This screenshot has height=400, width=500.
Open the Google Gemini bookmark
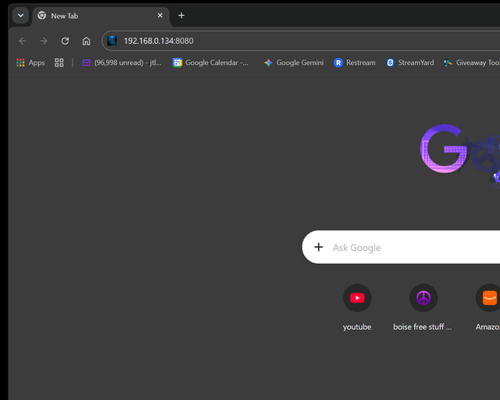pyautogui.click(x=294, y=63)
